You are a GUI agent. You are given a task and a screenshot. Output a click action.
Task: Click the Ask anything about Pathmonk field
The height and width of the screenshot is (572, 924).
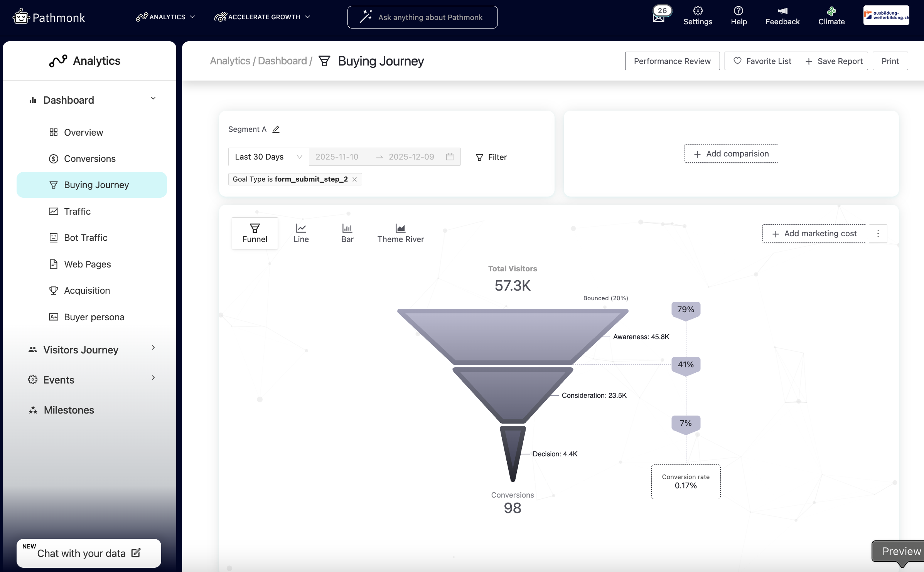click(422, 17)
